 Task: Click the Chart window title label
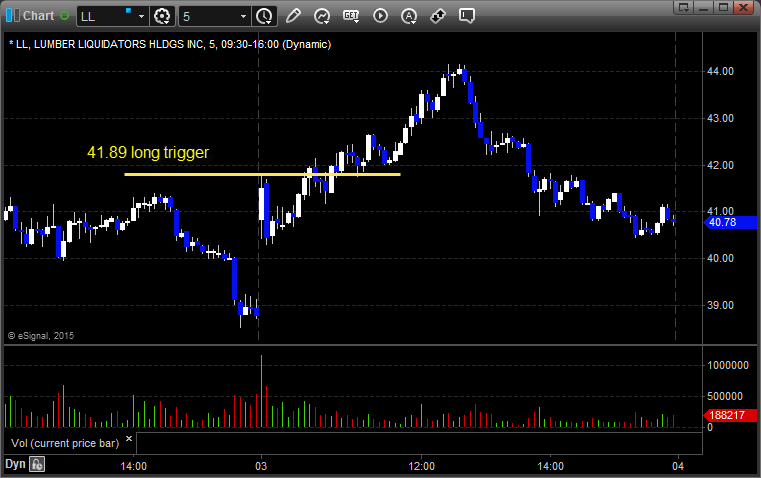pos(39,16)
